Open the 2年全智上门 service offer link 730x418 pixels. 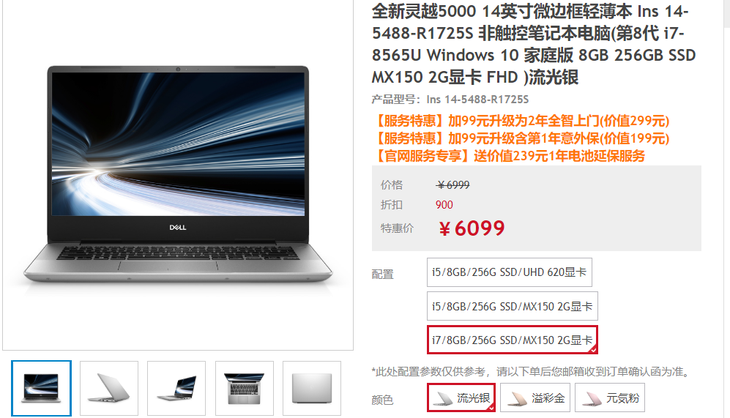point(520,121)
